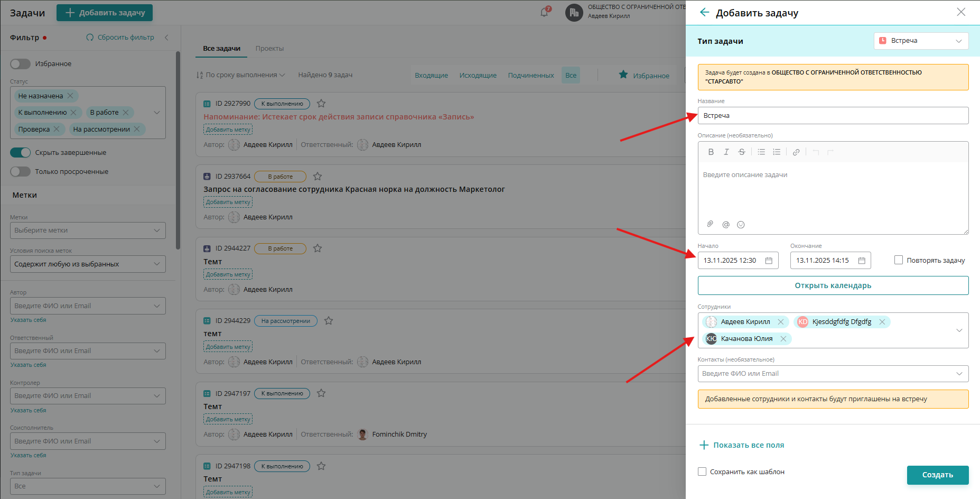The height and width of the screenshot is (499, 980).
Task: Apply bold formatting in description editor
Action: (x=711, y=152)
